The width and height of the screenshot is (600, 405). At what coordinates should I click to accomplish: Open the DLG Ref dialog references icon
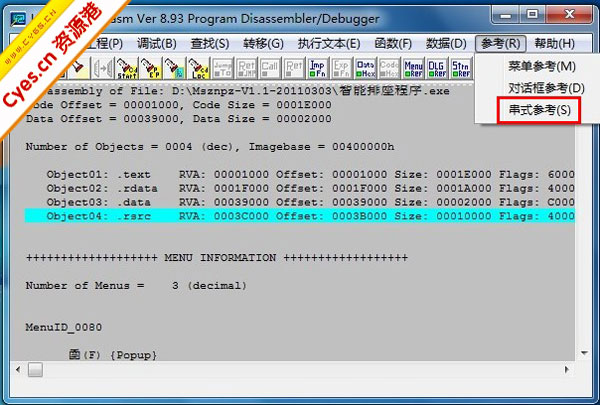point(437,67)
